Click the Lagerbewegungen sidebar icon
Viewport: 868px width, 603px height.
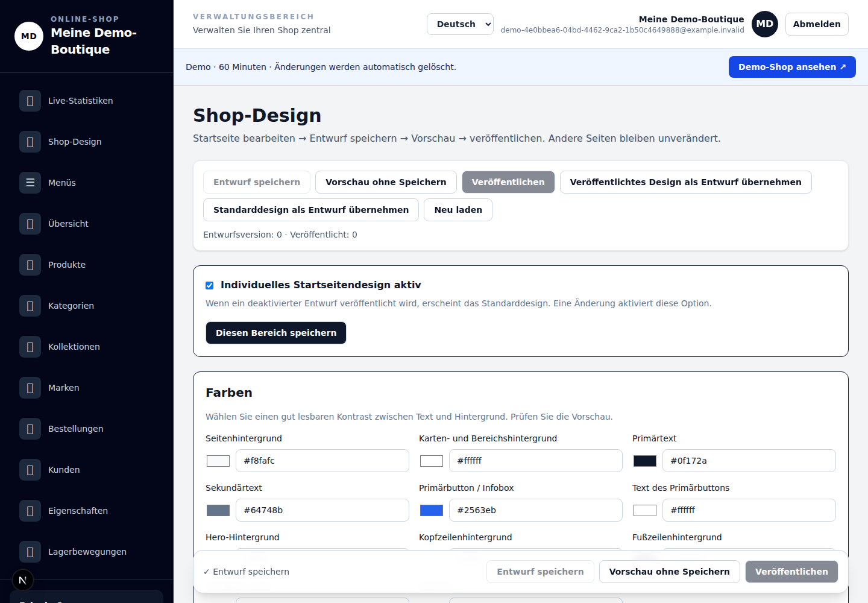click(x=30, y=552)
